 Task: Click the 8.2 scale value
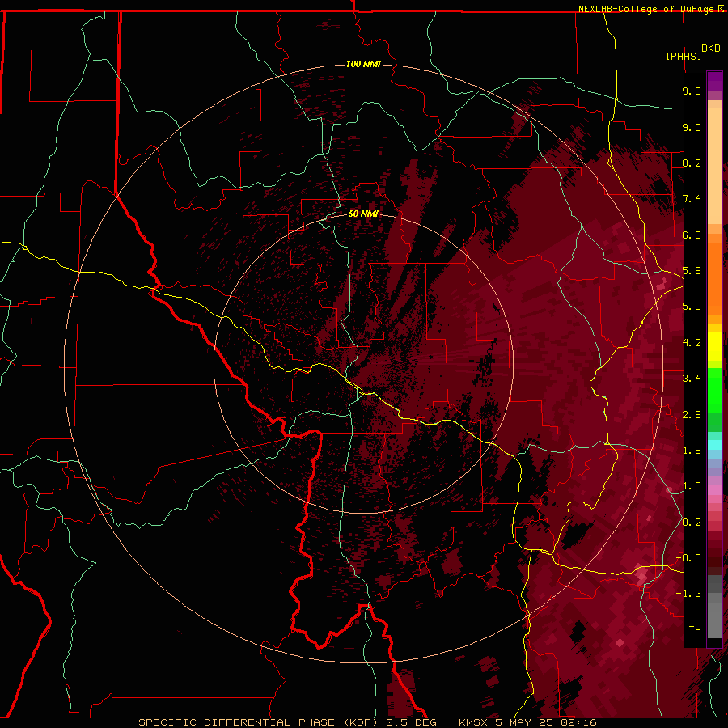pyautogui.click(x=692, y=163)
